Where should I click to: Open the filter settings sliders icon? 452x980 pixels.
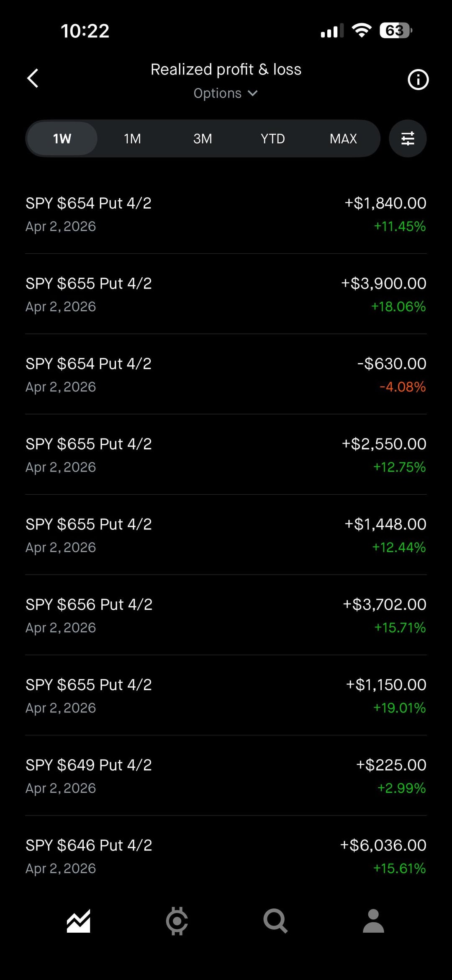click(408, 139)
